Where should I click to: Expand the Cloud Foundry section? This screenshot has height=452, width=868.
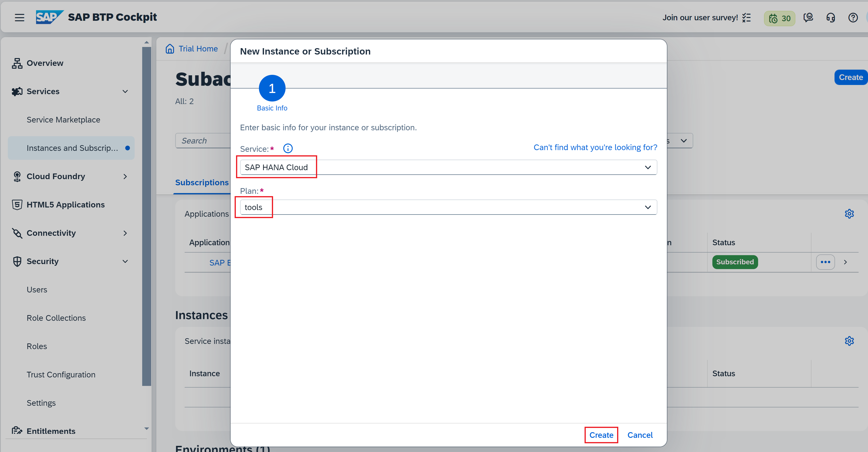coord(125,176)
